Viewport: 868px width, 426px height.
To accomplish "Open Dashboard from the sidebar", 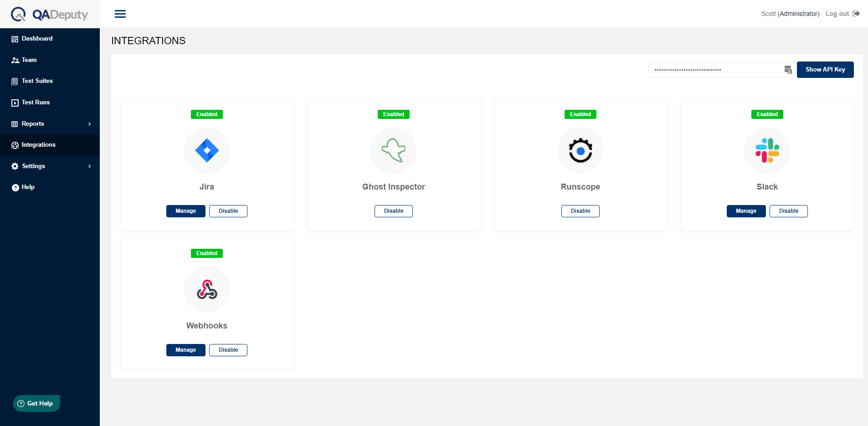I will point(50,39).
